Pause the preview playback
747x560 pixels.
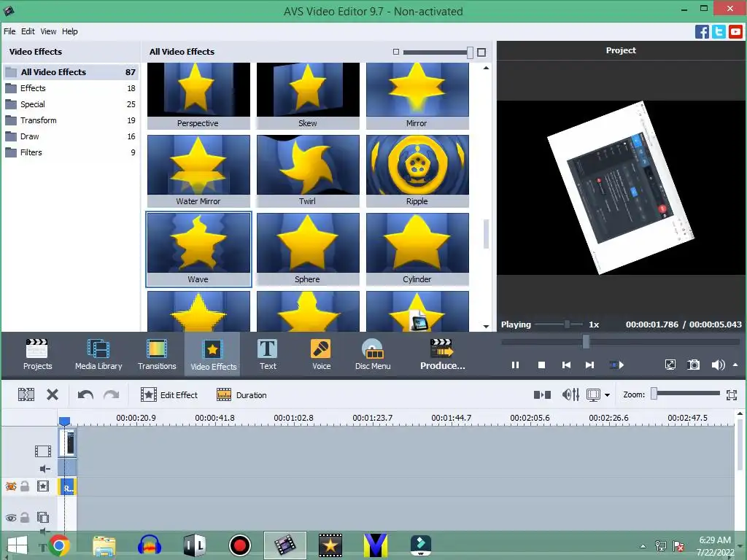click(x=515, y=365)
